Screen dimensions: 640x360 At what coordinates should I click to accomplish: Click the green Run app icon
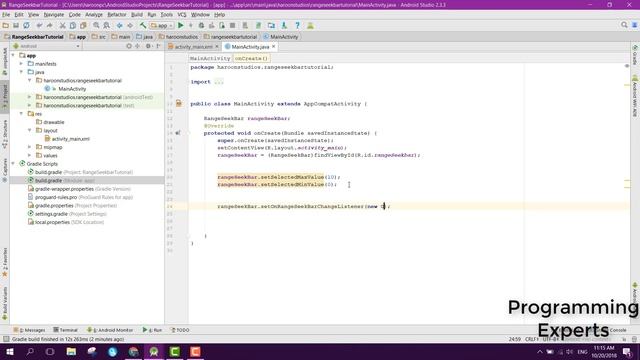point(181,25)
